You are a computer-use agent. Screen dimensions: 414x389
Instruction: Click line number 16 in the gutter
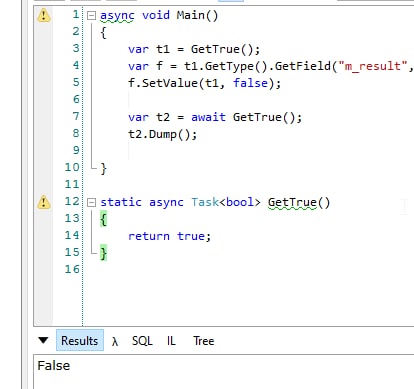[x=72, y=269]
